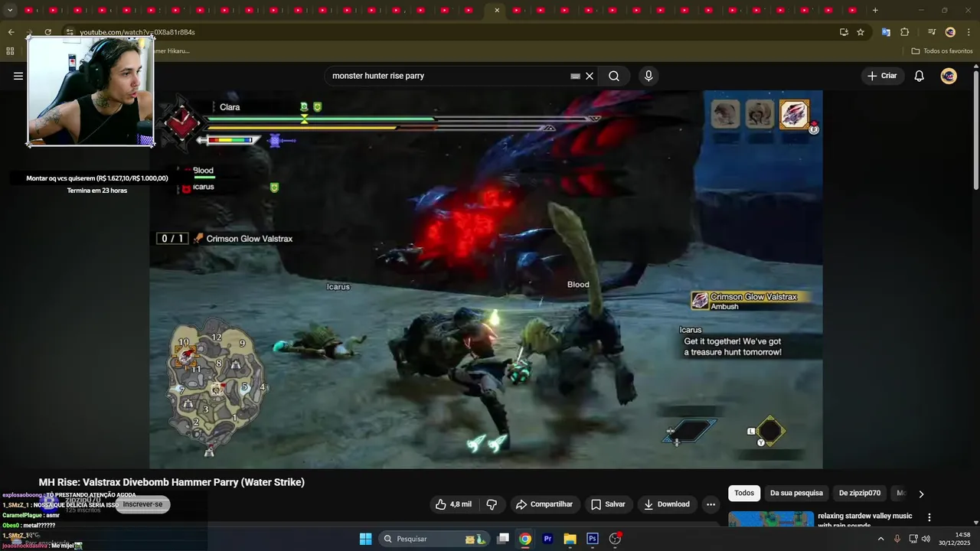Show more chips with the right arrow

921,494
